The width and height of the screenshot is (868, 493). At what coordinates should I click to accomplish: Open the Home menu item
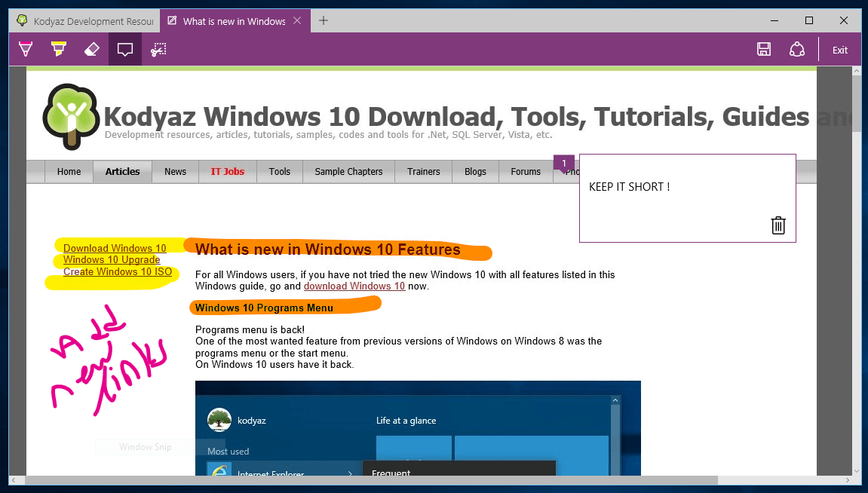(x=69, y=172)
